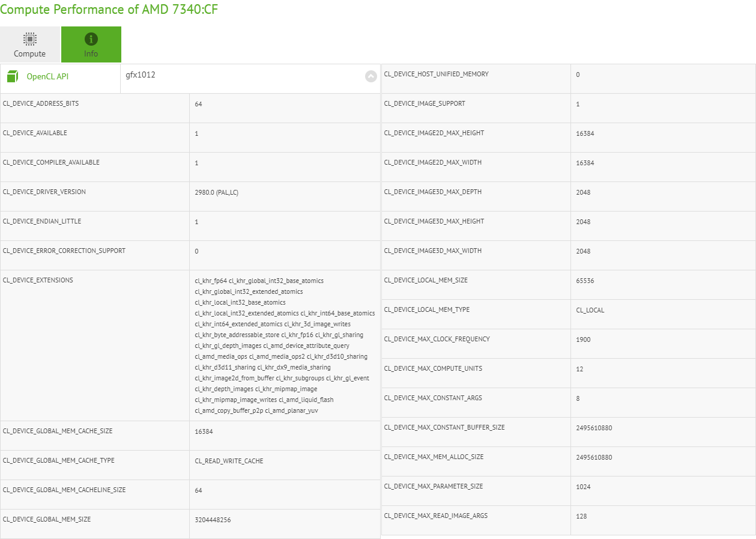Click the CL_DEVICE_MAX_READ_IMAGE_ARGS label
The width and height of the screenshot is (756, 539).
coord(436,516)
